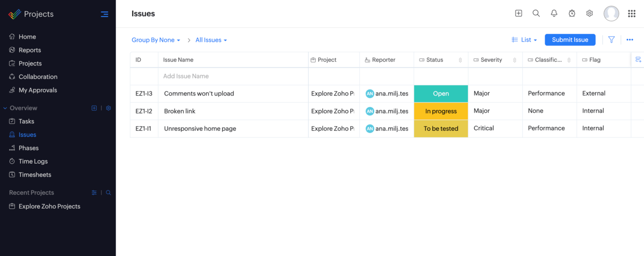The image size is (644, 256).
Task: Open the Group By None dropdown
Action: pos(156,40)
